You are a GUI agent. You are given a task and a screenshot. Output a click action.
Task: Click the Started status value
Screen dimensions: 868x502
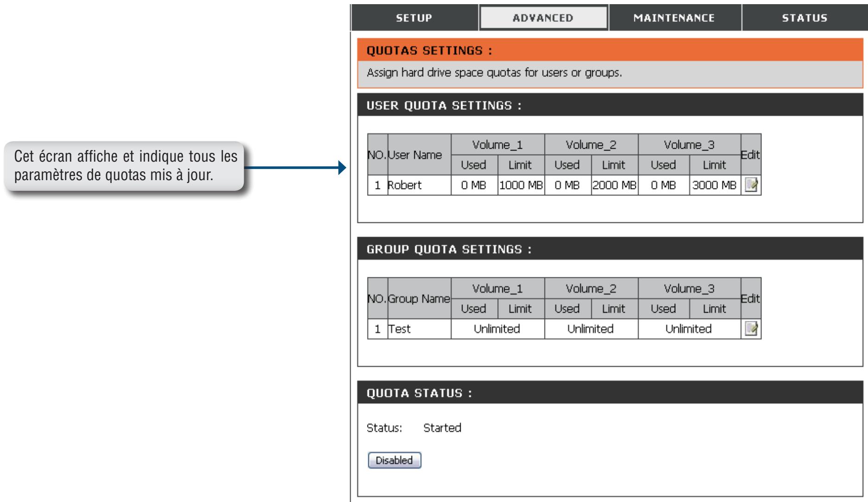pos(442,428)
